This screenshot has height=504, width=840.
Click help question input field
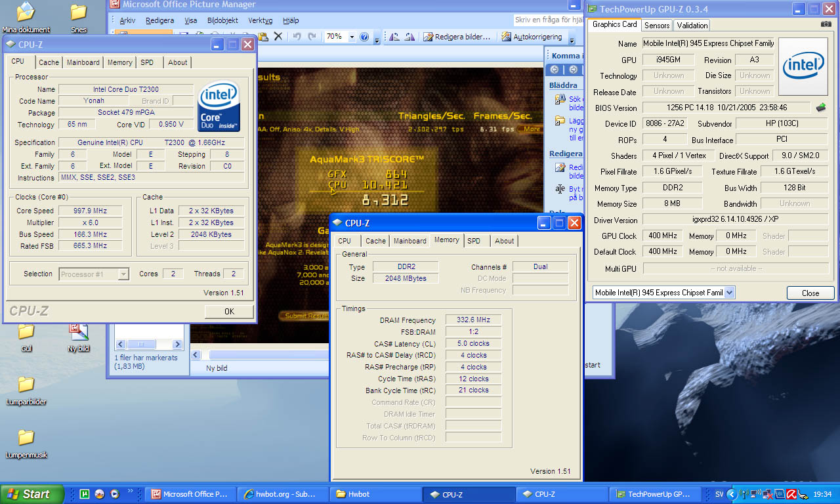pos(548,20)
